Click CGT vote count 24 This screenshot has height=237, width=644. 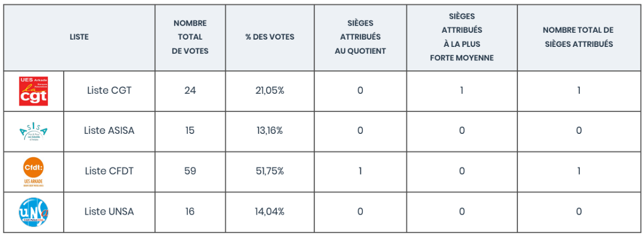tap(190, 90)
